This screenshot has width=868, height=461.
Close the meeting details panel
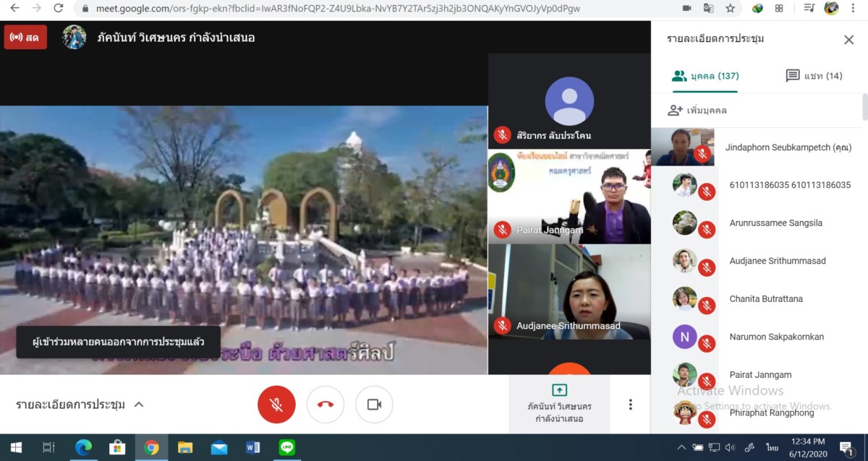(848, 40)
